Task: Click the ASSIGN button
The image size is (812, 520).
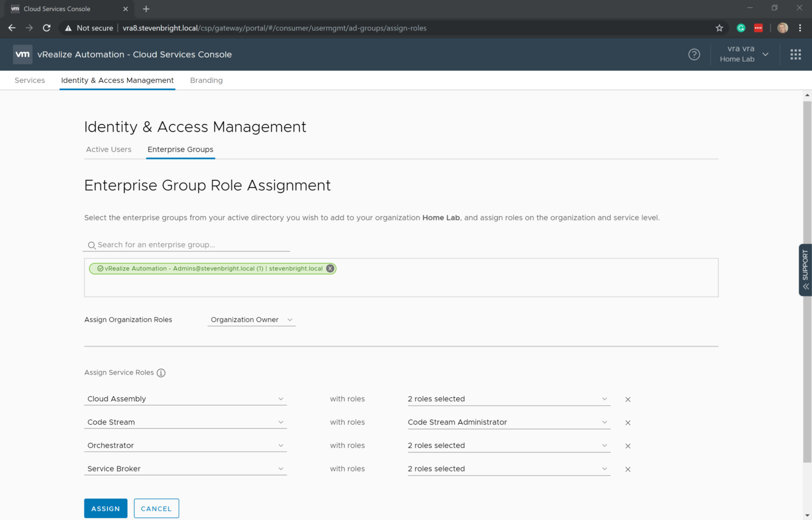Action: tap(105, 508)
